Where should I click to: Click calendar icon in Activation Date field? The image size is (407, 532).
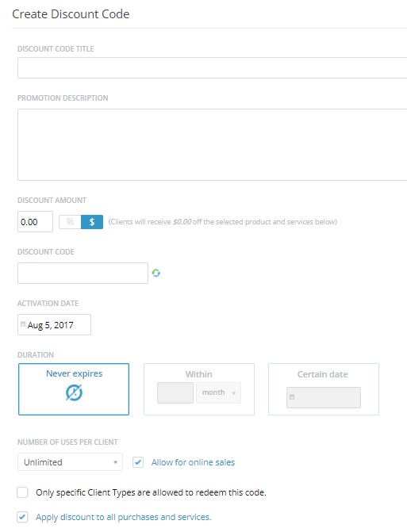click(x=23, y=324)
